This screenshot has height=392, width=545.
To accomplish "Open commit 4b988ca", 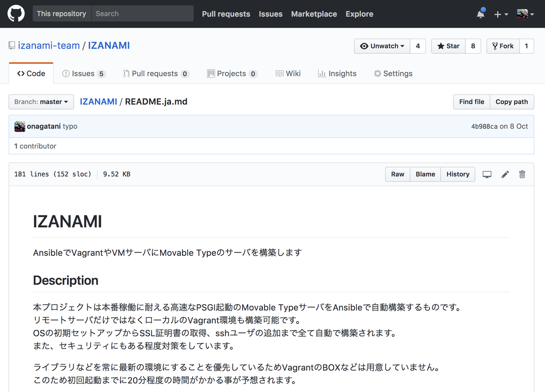I will click(484, 126).
